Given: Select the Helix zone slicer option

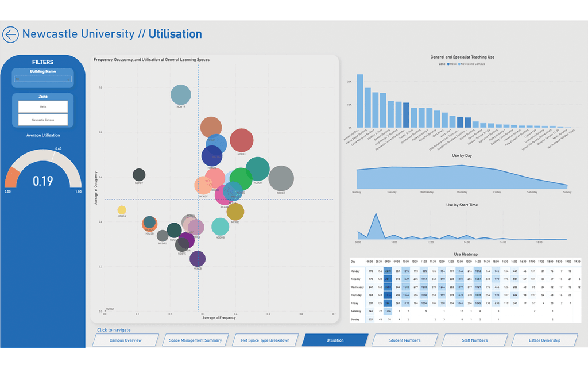Looking at the screenshot, I should 43,106.
